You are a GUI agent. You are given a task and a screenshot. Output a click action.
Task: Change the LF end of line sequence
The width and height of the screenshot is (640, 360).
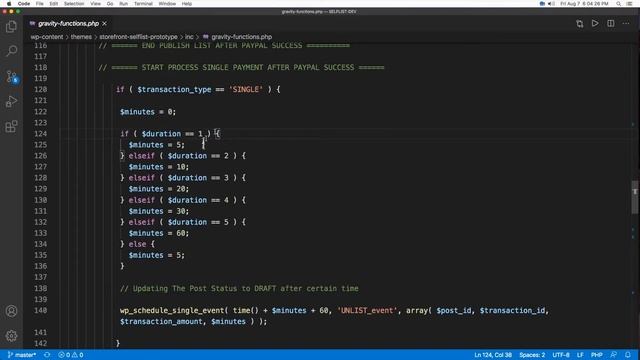(580, 355)
